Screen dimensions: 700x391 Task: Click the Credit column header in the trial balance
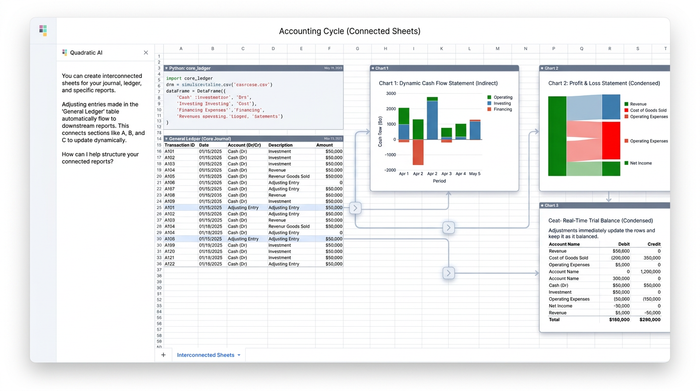pos(654,244)
